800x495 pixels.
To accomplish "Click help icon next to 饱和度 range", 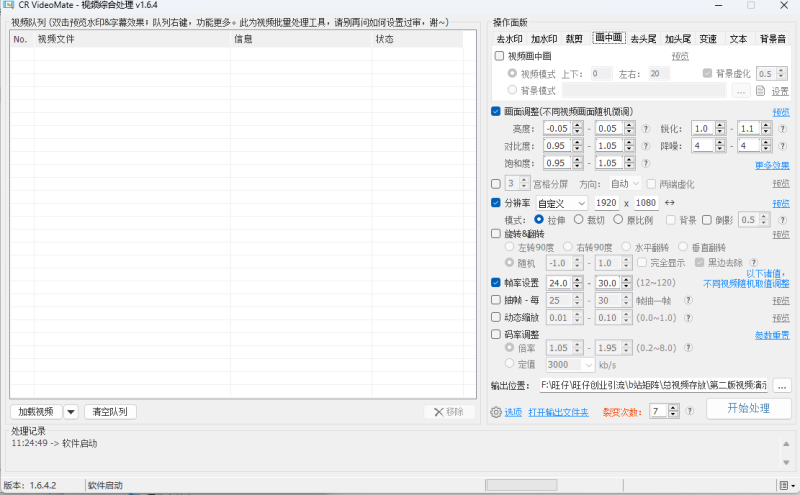I will click(645, 163).
